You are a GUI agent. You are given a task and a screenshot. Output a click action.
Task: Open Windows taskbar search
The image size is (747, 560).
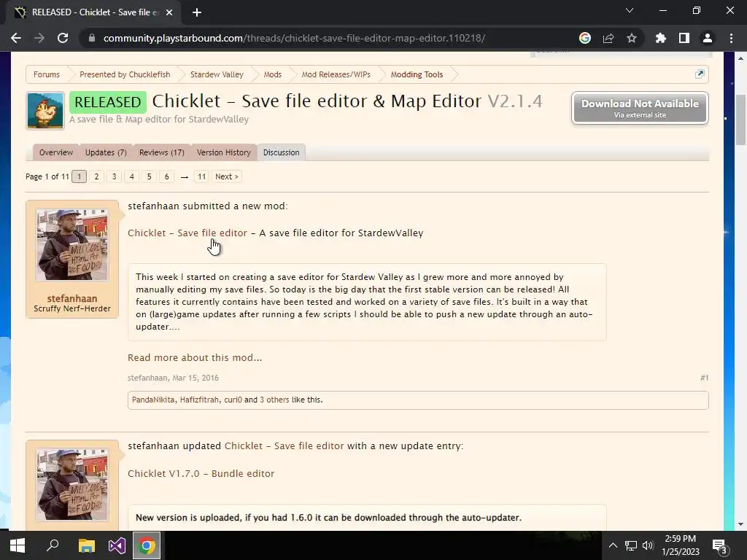tap(53, 545)
